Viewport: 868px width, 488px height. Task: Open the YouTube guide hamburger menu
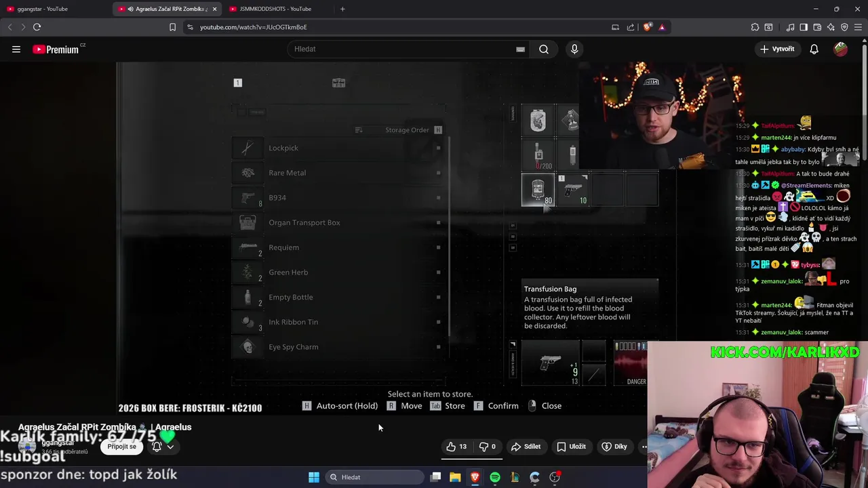(x=16, y=49)
